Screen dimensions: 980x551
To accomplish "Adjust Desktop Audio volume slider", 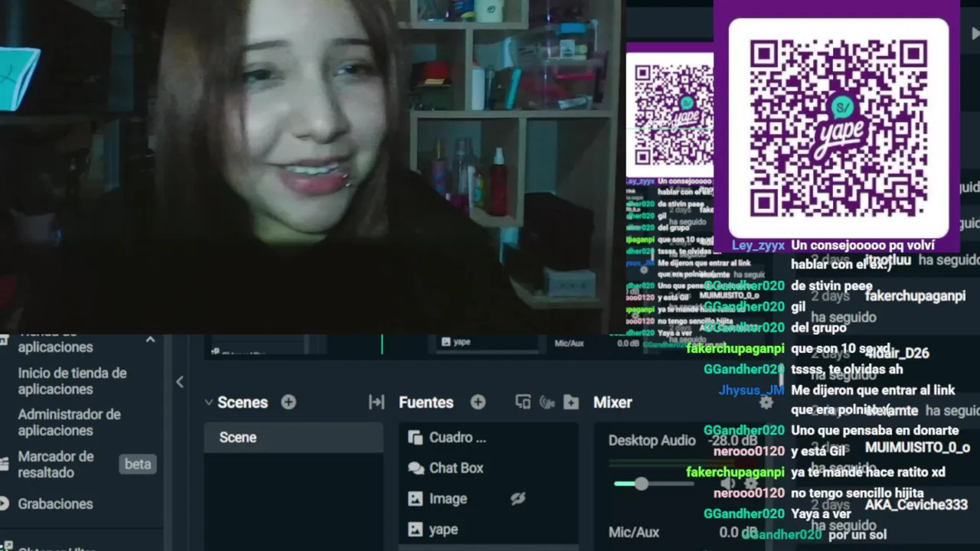I will tap(641, 484).
